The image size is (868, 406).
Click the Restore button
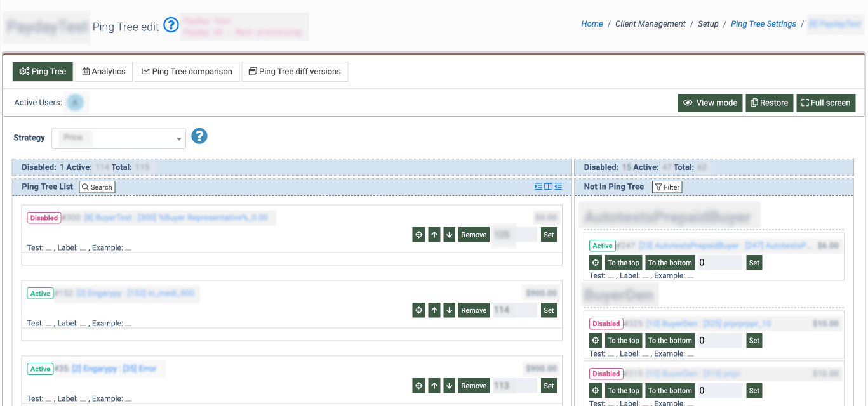769,103
